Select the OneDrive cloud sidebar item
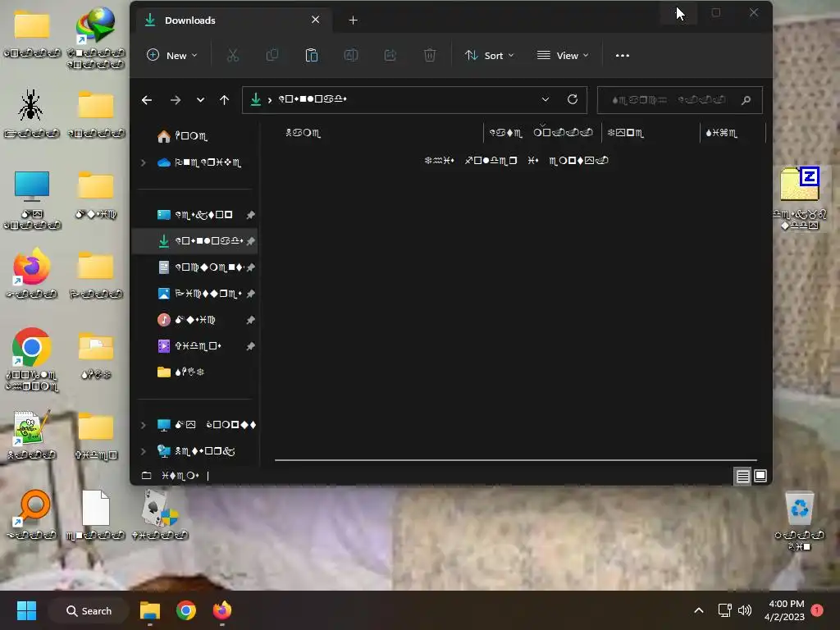This screenshot has width=840, height=630. tap(199, 162)
